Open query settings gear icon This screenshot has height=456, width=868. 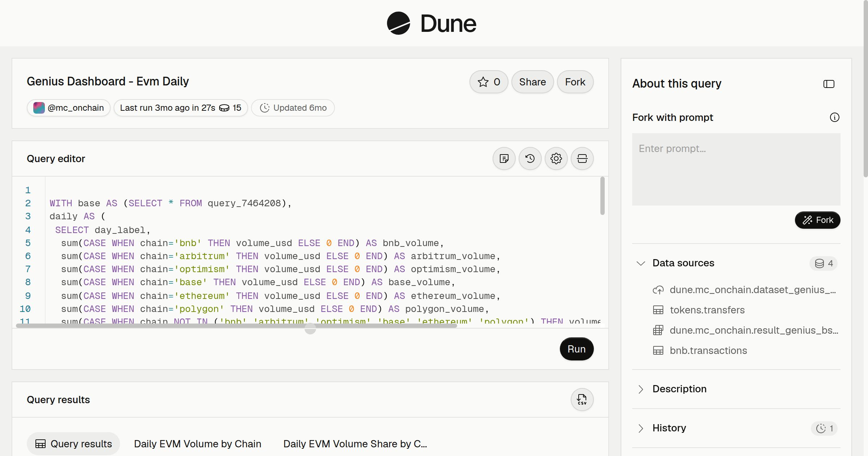pos(556,159)
